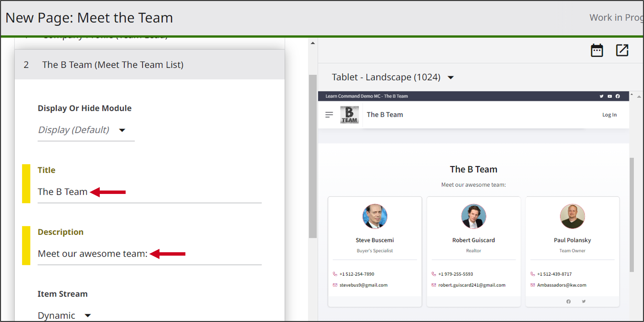The image size is (644, 322).
Task: Click email Ambassadors@kw.com
Action: 562,285
